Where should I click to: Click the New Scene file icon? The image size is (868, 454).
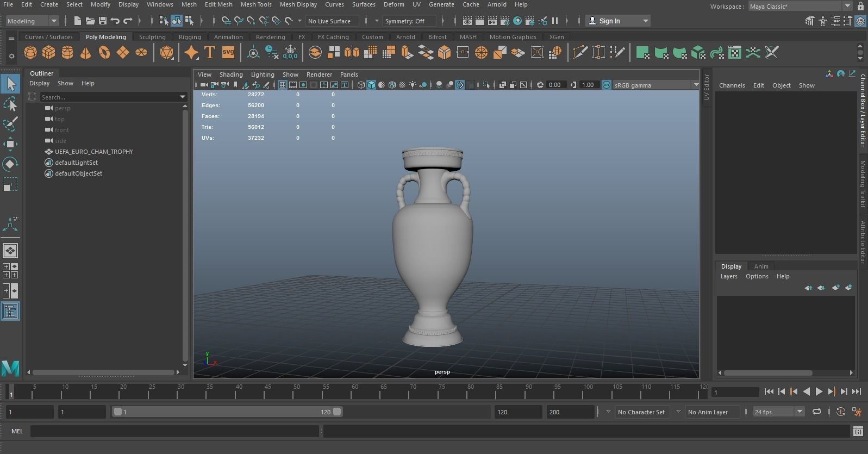(x=77, y=21)
